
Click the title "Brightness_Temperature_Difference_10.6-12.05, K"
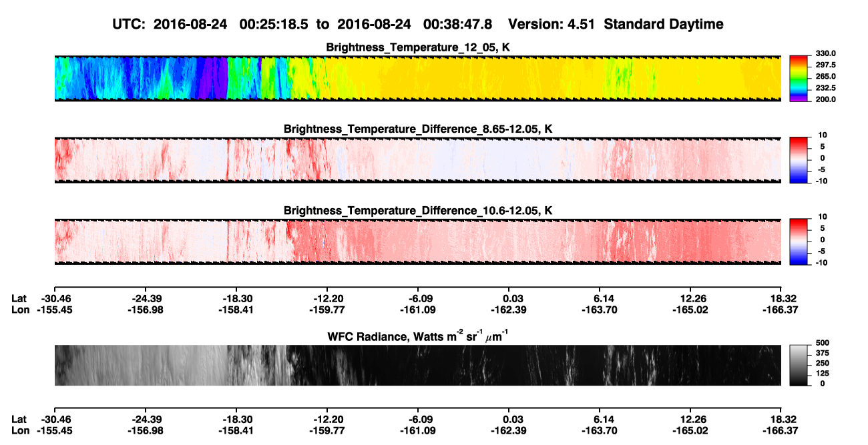pos(418,211)
